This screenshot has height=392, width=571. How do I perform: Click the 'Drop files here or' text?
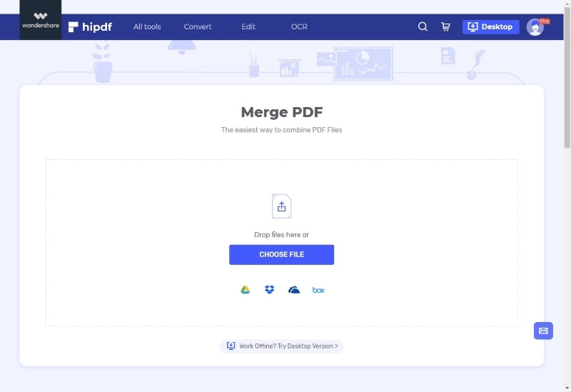click(x=281, y=235)
